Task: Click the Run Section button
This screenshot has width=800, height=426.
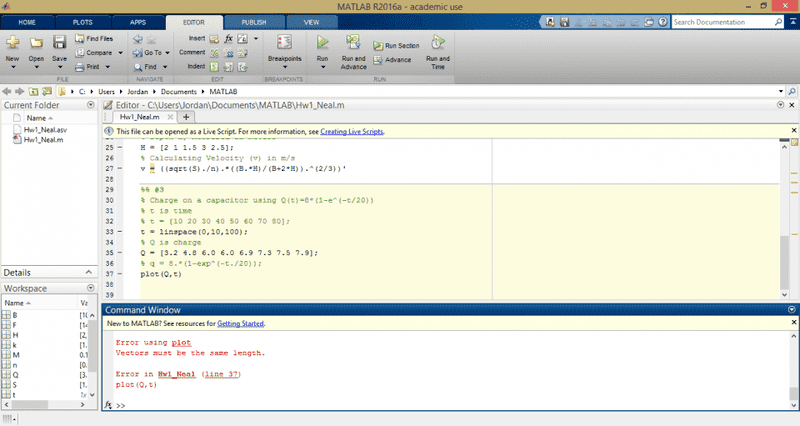Action: point(396,45)
